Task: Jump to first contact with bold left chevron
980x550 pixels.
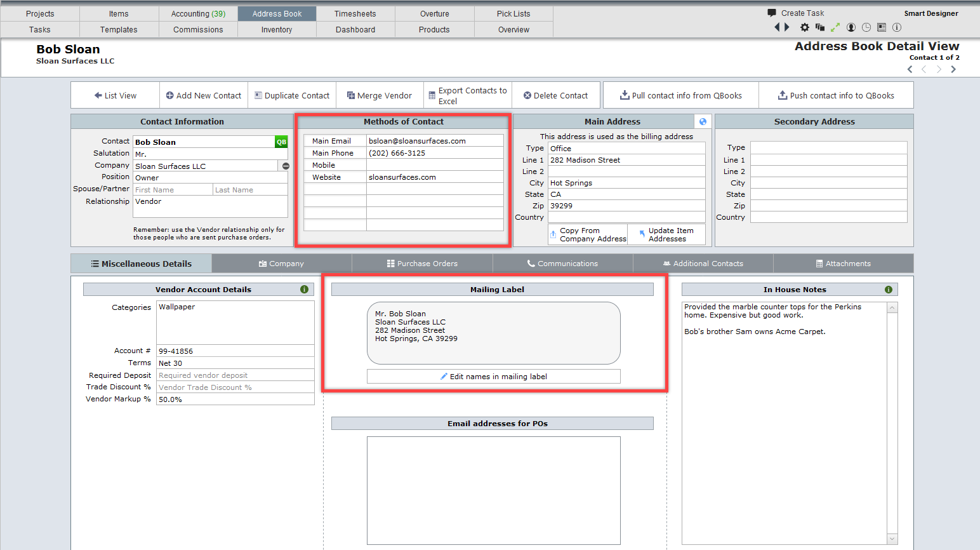Action: click(x=910, y=69)
